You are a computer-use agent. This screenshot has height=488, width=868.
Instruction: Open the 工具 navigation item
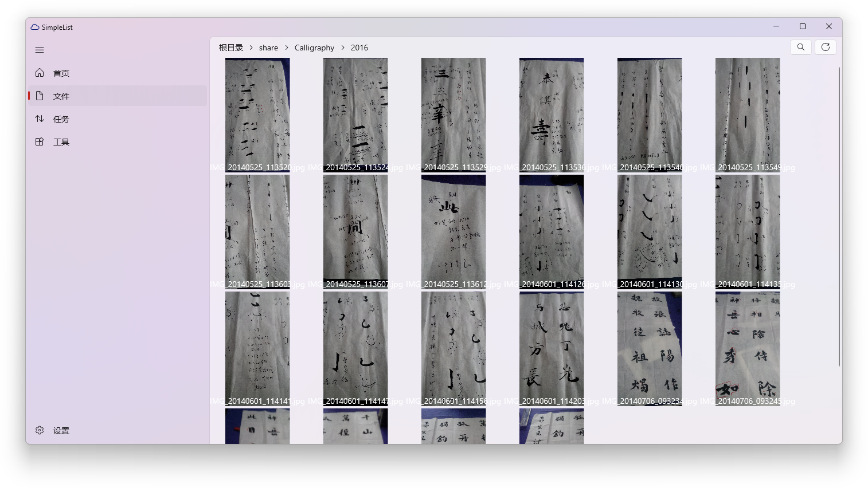[x=118, y=141]
